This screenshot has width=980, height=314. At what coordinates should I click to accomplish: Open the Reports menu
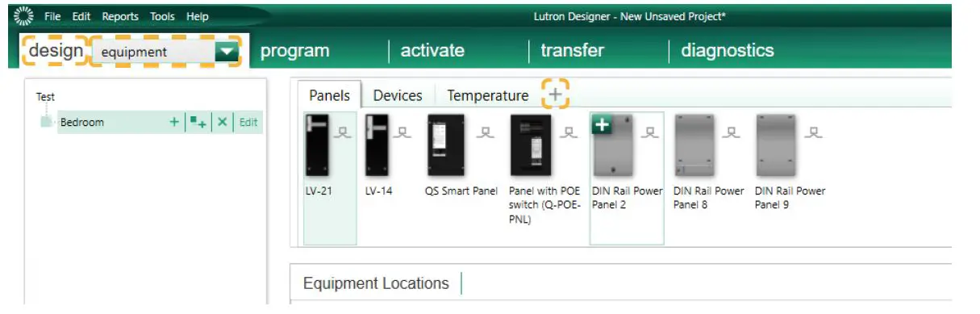[x=120, y=16]
